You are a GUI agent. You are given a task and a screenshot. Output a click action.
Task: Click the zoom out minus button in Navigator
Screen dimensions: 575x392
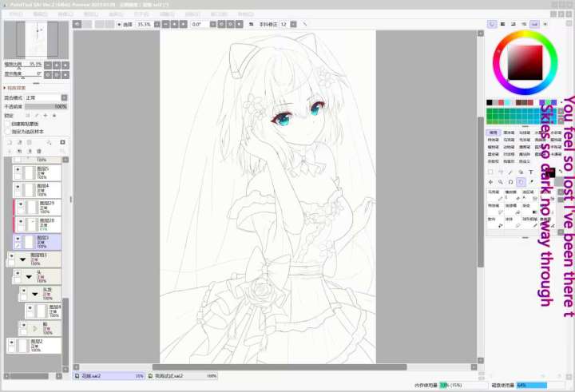(x=48, y=65)
